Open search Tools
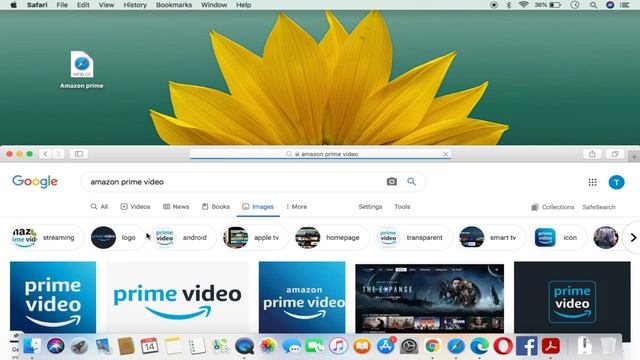 click(x=402, y=207)
